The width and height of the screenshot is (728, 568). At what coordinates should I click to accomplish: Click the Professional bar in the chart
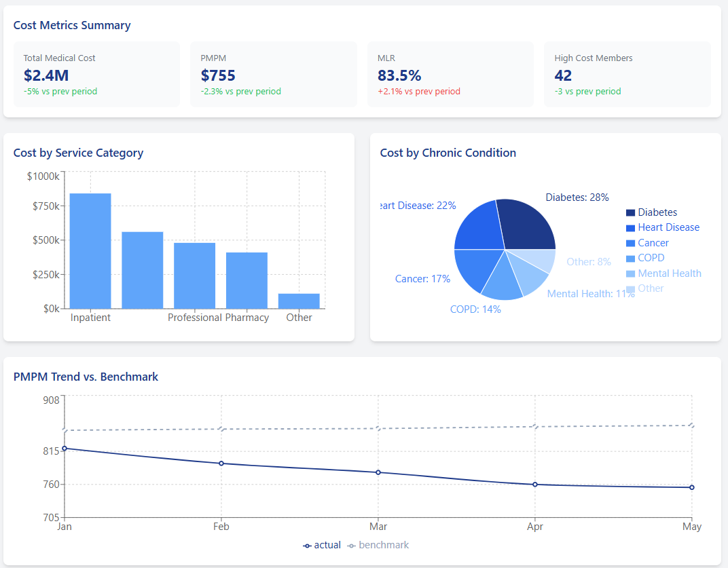pos(194,276)
